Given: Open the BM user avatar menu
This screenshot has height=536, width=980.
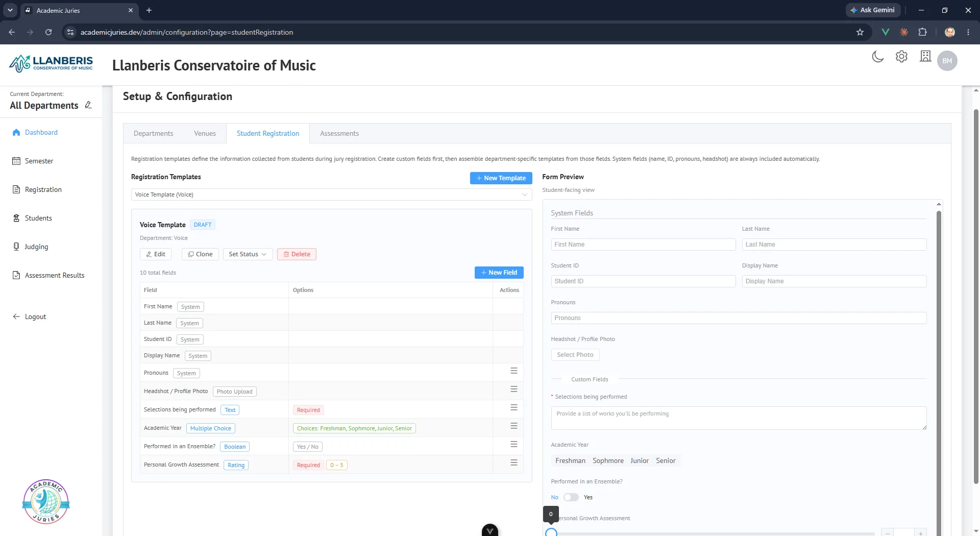Looking at the screenshot, I should pyautogui.click(x=947, y=61).
